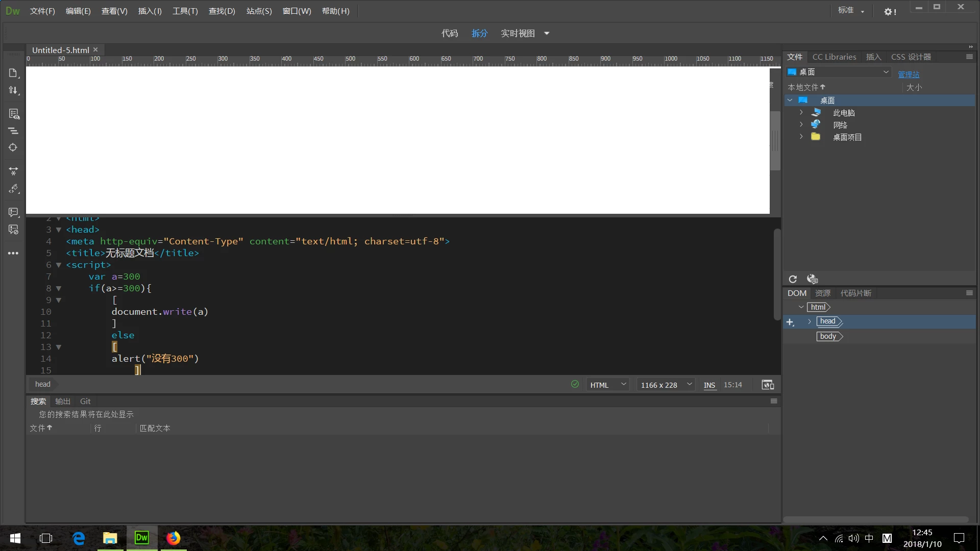Click the 管理站 link
This screenshot has width=980, height=551.
(x=909, y=74)
